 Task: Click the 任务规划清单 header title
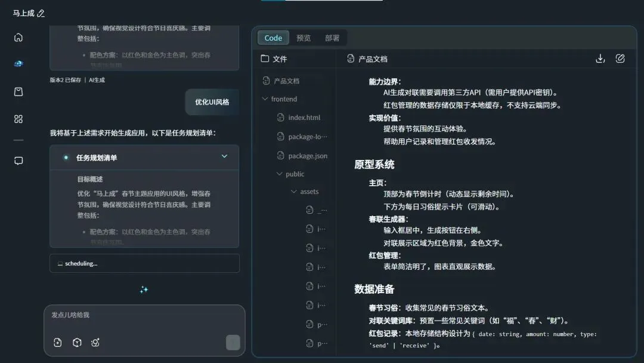point(97,158)
